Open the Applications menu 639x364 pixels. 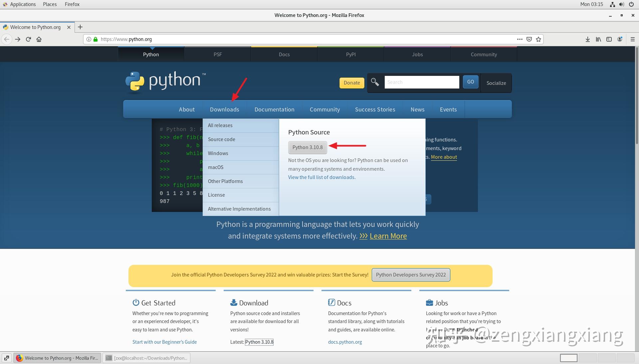19,4
